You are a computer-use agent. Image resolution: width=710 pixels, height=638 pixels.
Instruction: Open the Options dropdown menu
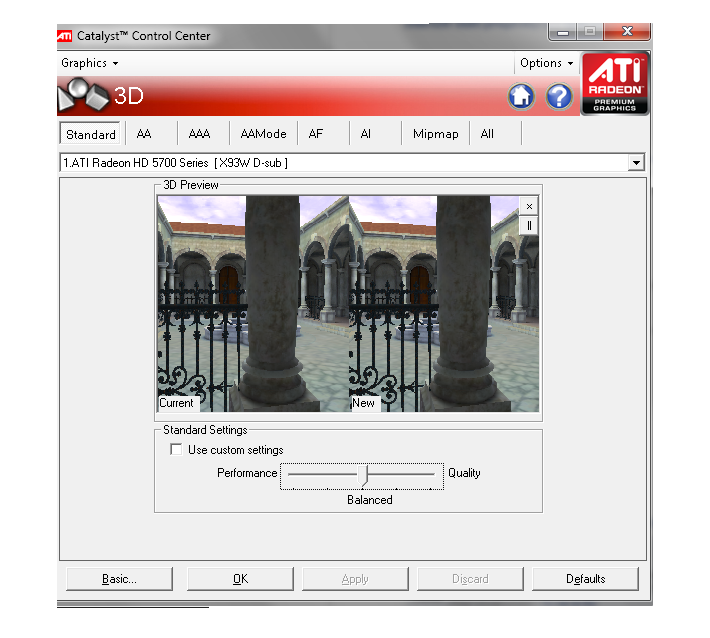546,63
